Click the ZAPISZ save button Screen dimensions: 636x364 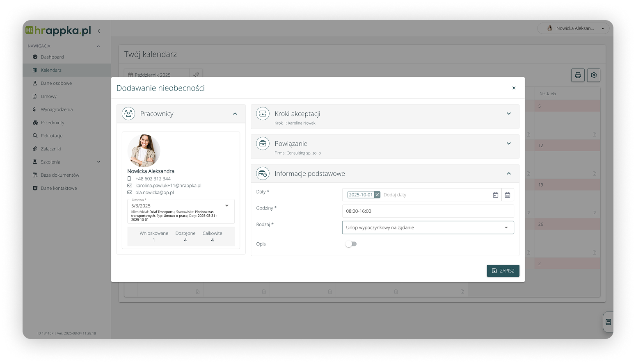pyautogui.click(x=503, y=271)
